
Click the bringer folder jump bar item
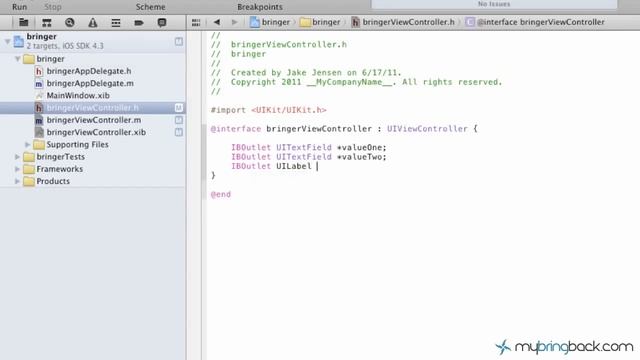tap(320, 22)
